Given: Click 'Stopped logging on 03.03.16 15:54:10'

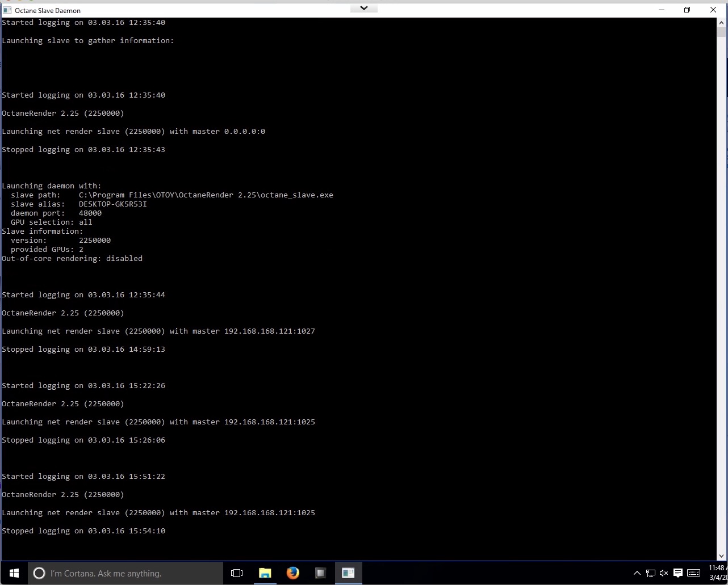Looking at the screenshot, I should pos(83,531).
